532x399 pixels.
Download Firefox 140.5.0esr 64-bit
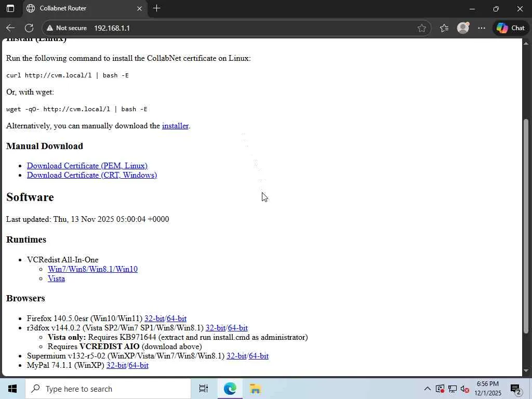177,318
